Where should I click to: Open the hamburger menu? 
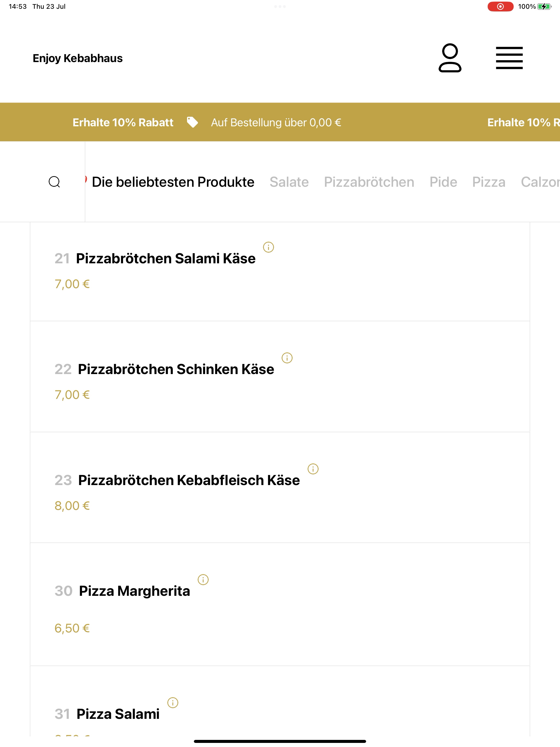509,58
